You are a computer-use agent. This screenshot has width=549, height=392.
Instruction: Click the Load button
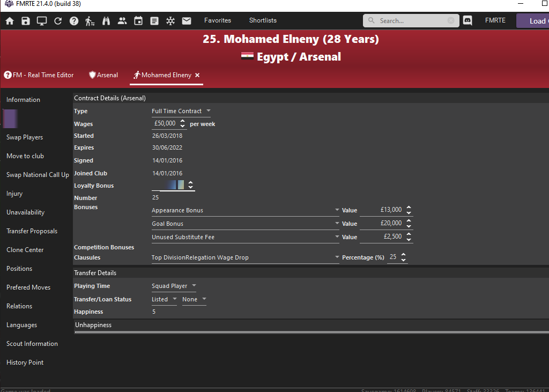pos(532,21)
